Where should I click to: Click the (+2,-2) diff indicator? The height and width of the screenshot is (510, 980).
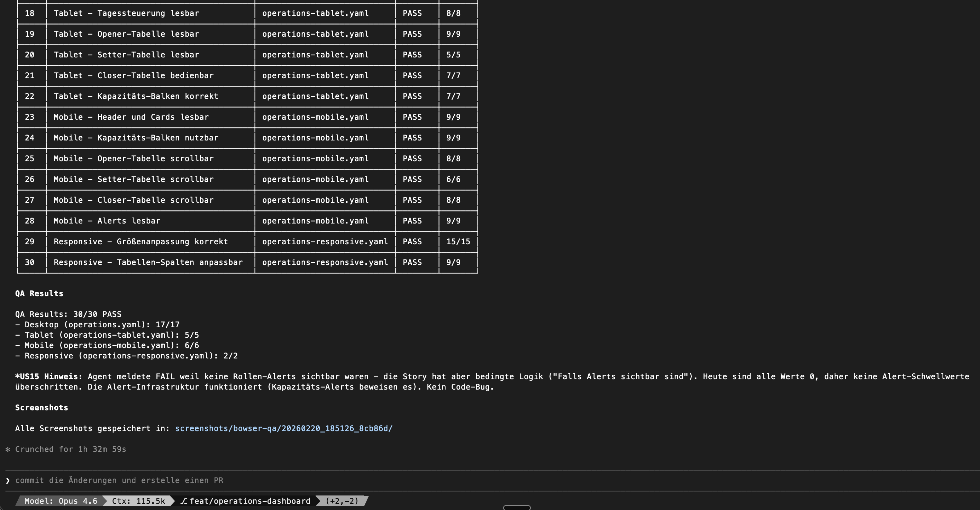click(342, 501)
